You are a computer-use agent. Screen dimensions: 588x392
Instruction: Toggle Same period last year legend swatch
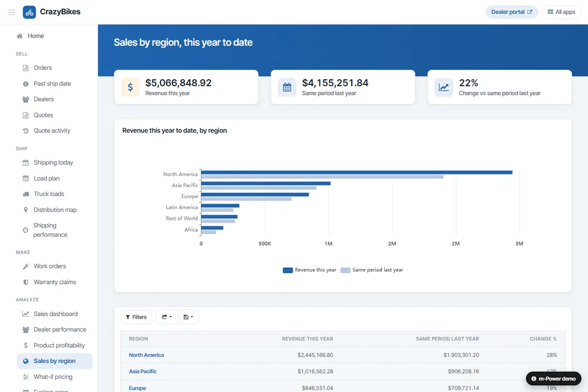click(x=345, y=270)
